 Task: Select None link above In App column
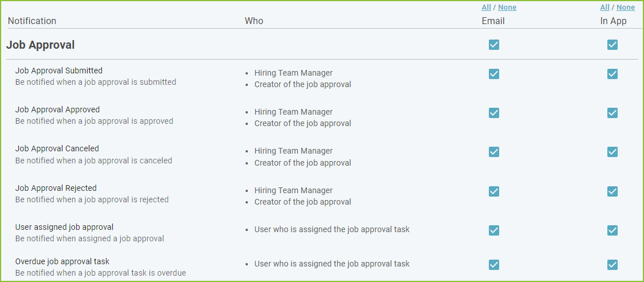[626, 7]
